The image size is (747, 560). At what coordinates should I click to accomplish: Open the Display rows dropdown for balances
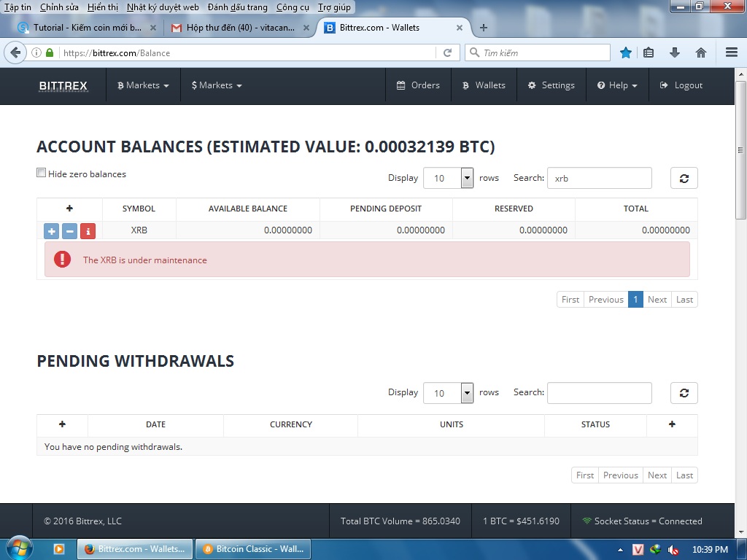point(448,178)
